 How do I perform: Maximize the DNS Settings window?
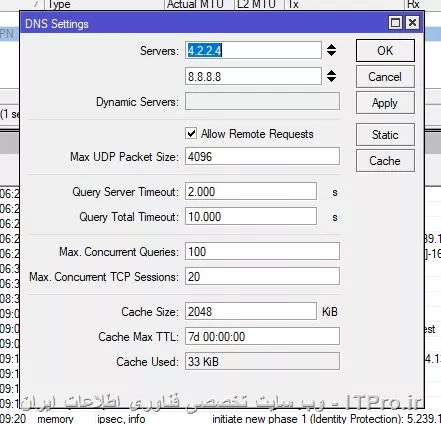[x=395, y=23]
